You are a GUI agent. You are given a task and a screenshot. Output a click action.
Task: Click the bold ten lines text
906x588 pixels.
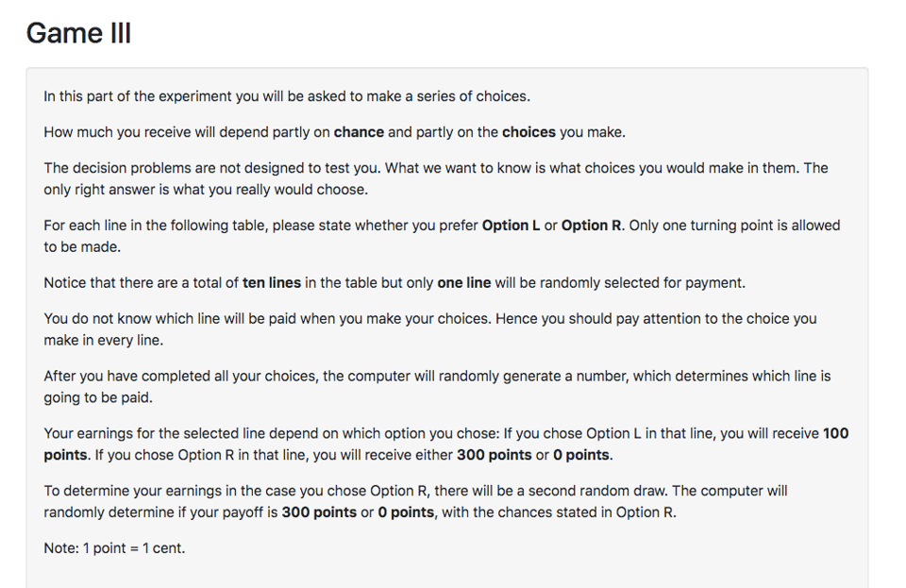point(272,282)
